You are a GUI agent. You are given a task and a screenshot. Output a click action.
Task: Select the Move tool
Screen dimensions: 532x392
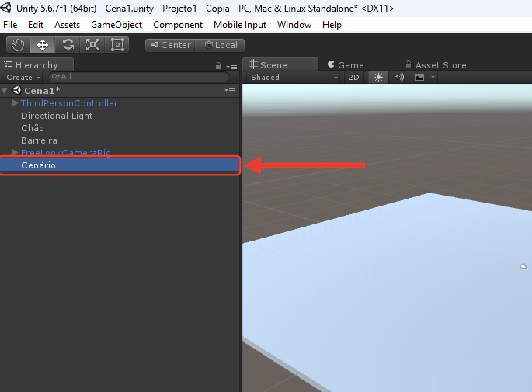coord(43,45)
